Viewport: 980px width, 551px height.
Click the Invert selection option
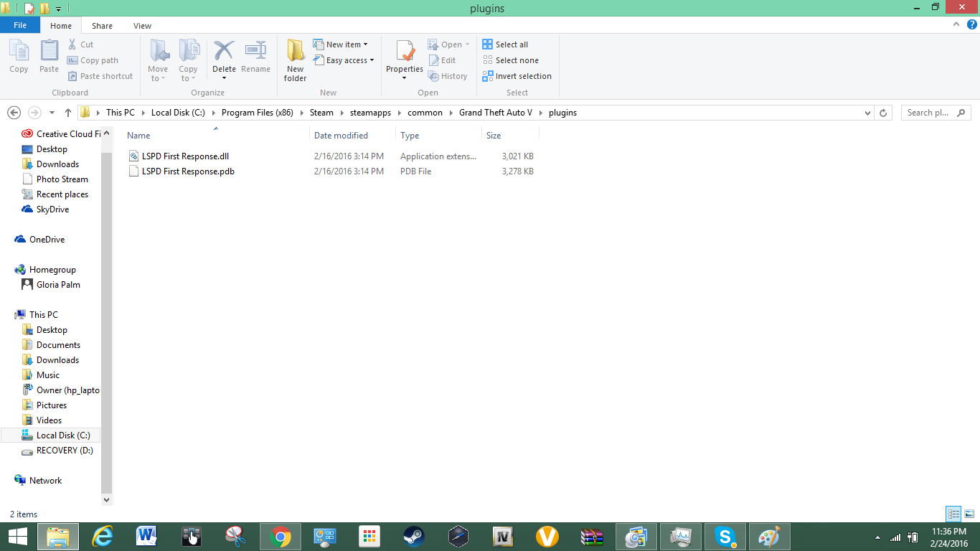click(x=517, y=76)
